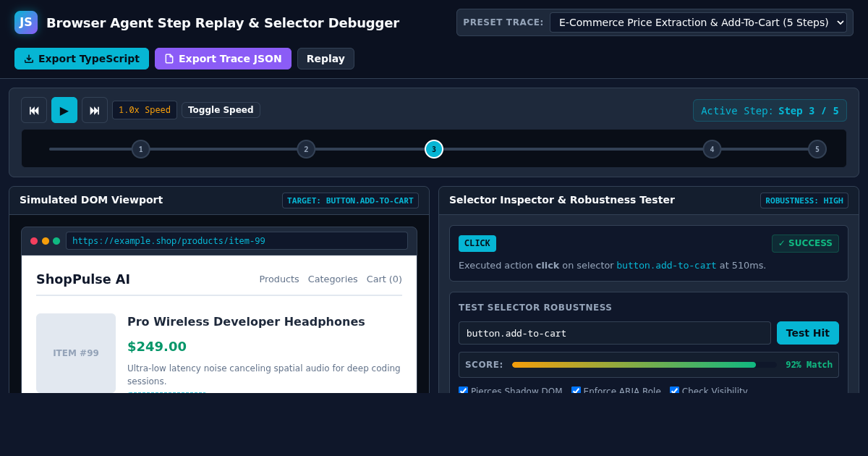The width and height of the screenshot is (868, 456).
Task: Click the SUCCESS status badge
Action: click(x=805, y=243)
